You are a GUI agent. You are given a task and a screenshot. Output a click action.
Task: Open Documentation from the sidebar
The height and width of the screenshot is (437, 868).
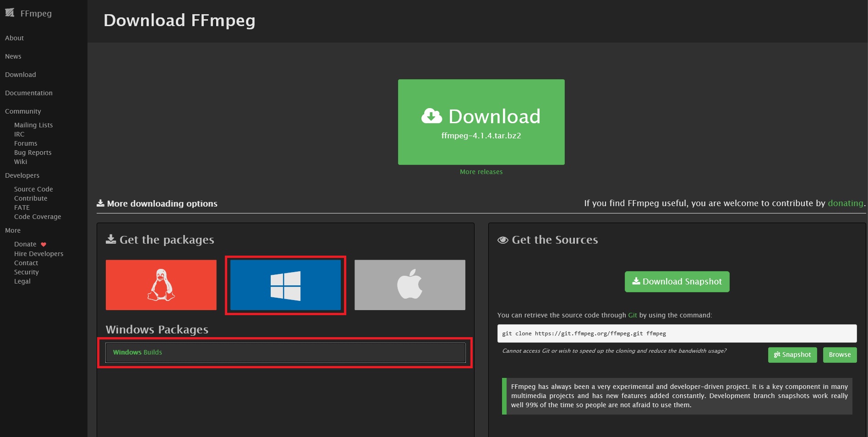coord(28,93)
